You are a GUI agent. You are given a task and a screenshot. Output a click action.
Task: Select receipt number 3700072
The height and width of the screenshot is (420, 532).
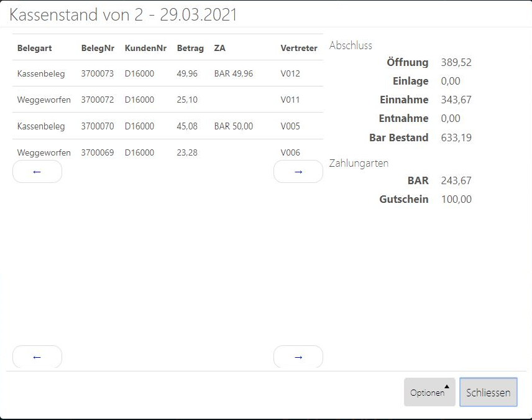[x=98, y=100]
